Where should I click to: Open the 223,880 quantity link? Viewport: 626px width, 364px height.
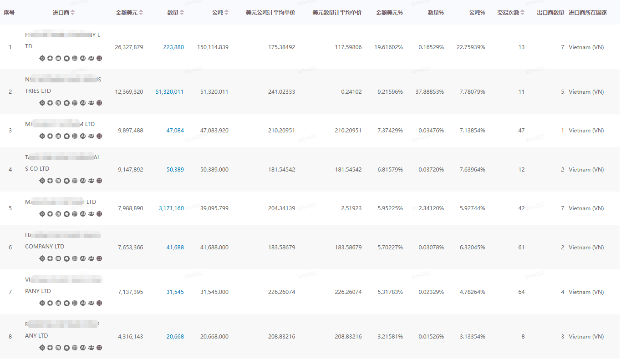173,47
